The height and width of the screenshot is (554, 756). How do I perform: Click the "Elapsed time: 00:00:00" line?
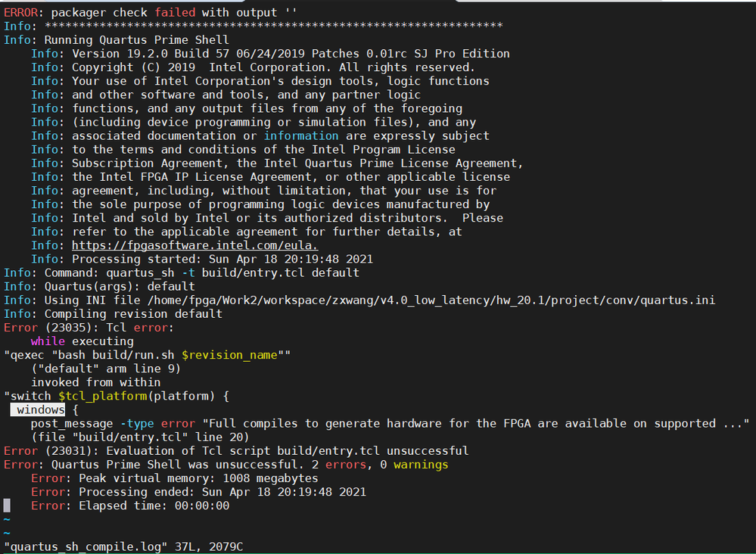[130, 506]
